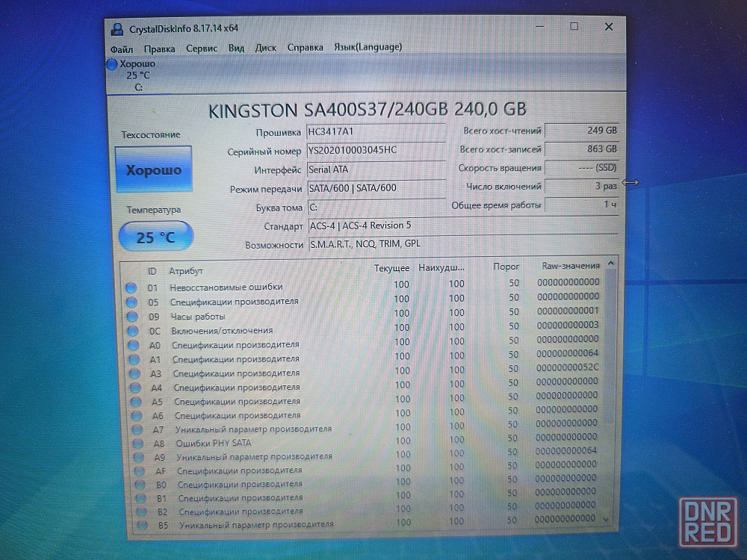This screenshot has height=560, width=747.
Task: Open the Правка menu
Action: click(x=160, y=49)
